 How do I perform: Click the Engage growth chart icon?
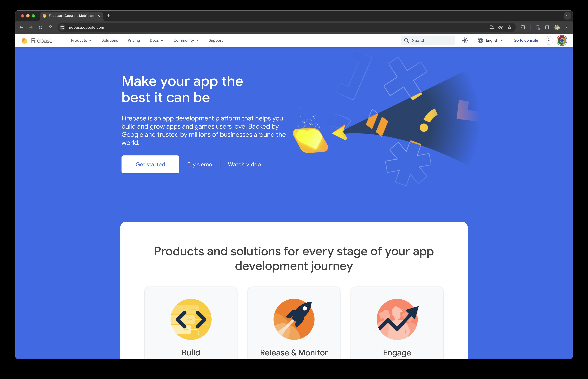(397, 319)
